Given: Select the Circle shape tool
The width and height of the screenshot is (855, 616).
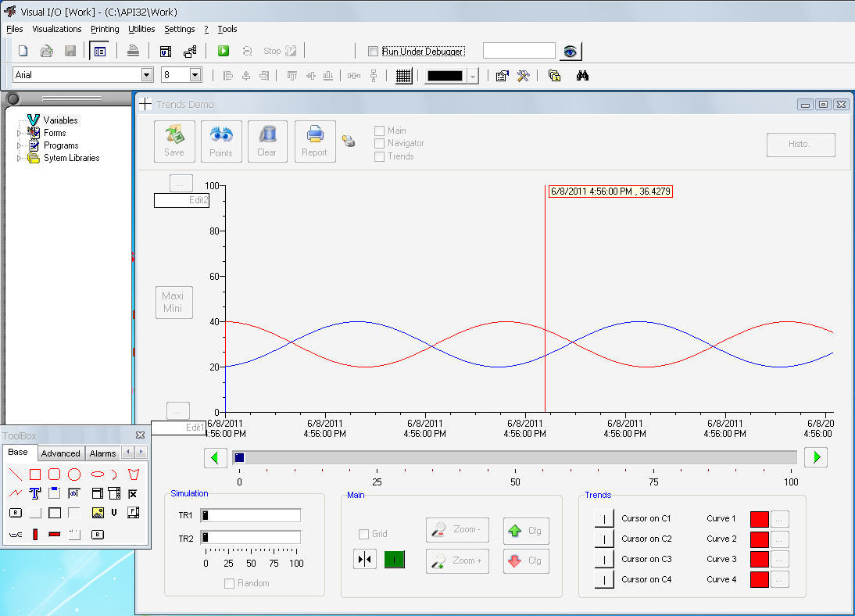Looking at the screenshot, I should point(74,475).
